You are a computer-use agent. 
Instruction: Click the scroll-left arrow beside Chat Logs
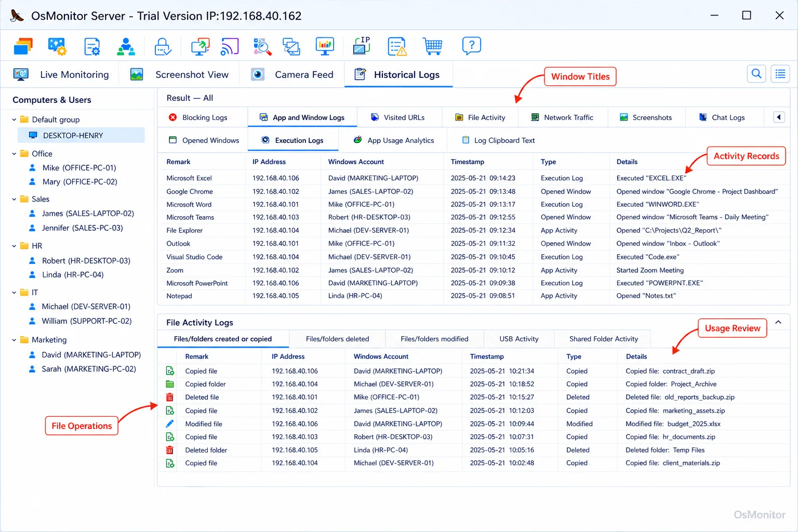[779, 117]
